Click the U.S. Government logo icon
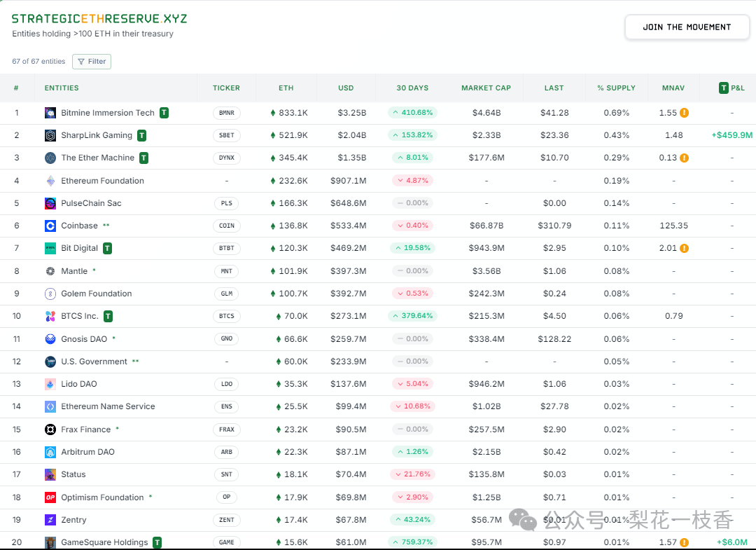The height and width of the screenshot is (550, 756). point(50,362)
